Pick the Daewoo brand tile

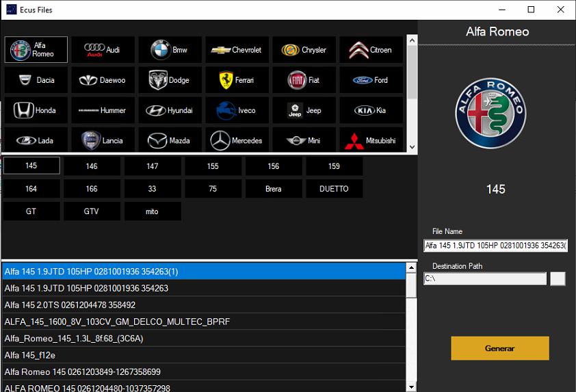pyautogui.click(x=103, y=80)
